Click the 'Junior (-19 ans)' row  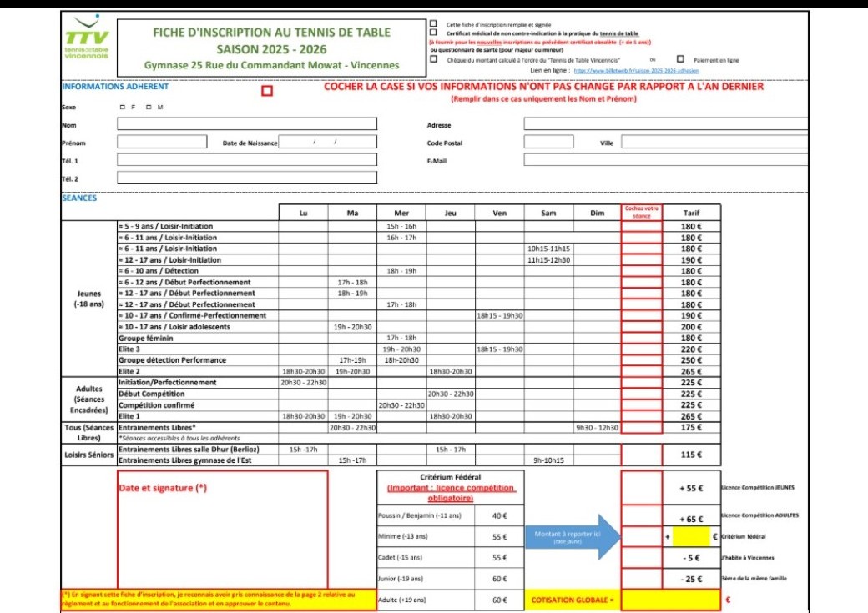[426, 579]
